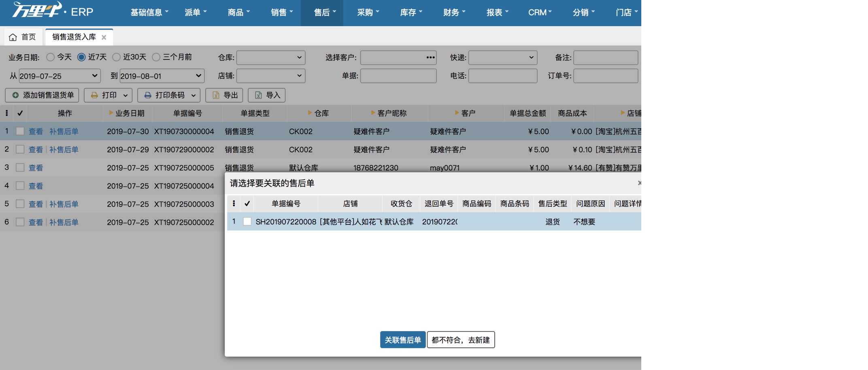Open 库存 menu
Image resolution: width=868 pixels, height=370 pixels.
coord(411,13)
